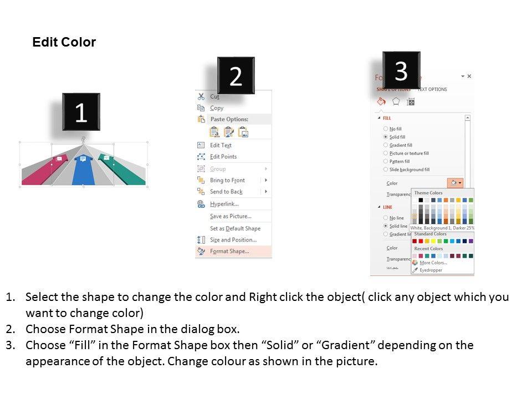532x399 pixels.
Task: Click the Fill & Line paint bucket icon
Action: (381, 101)
